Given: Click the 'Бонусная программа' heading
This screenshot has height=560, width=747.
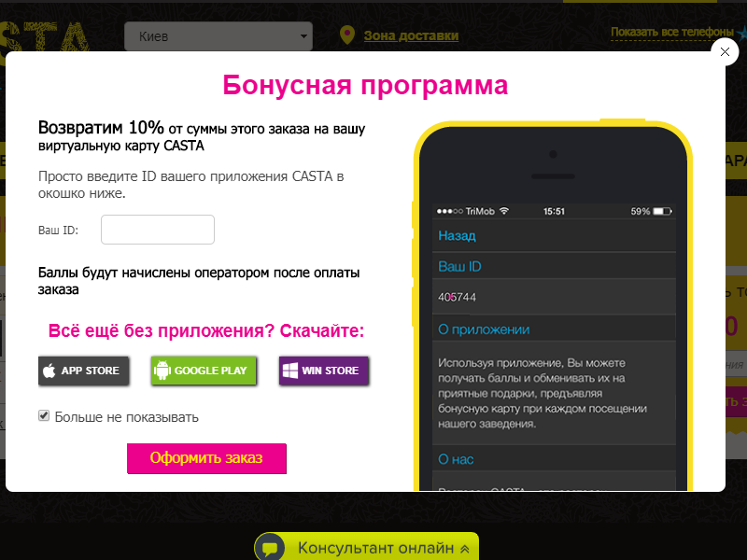Looking at the screenshot, I should 365,85.
